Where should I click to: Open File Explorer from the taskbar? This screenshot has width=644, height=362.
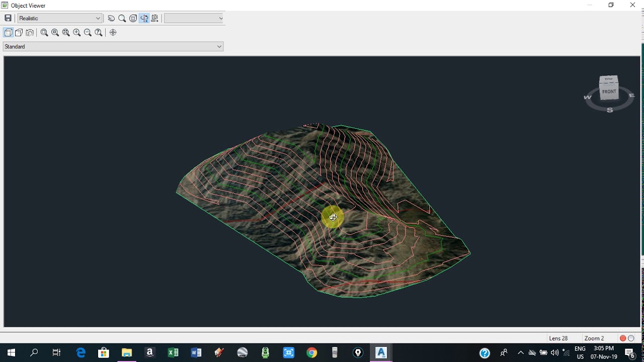[127, 353]
